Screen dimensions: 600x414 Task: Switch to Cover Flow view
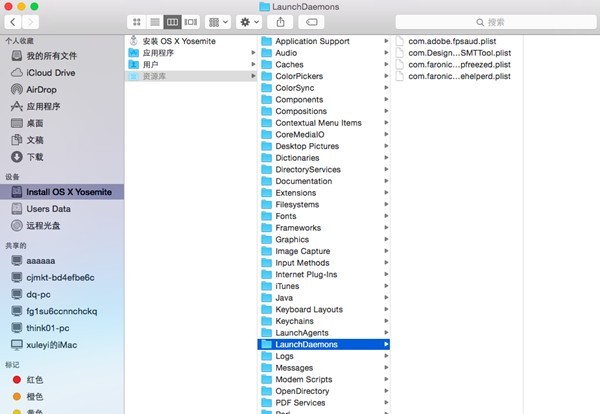pos(191,22)
